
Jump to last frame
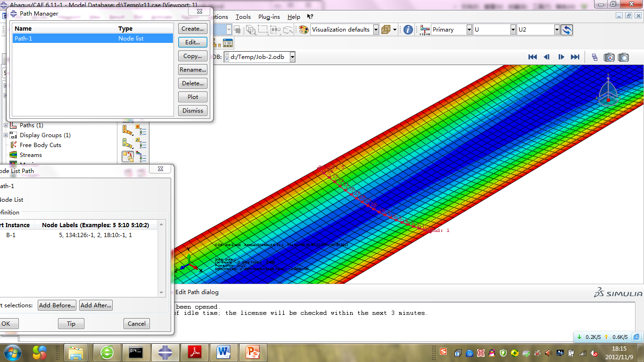(575, 57)
